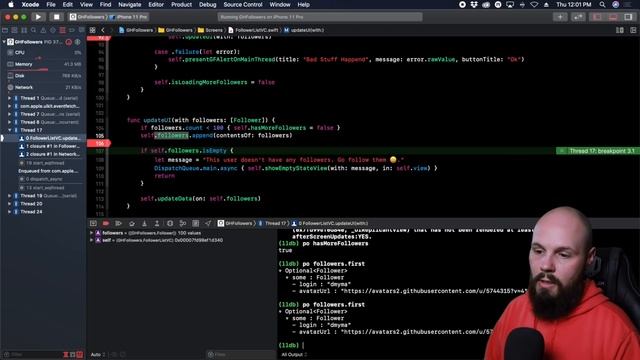This screenshot has height=360, width=640.
Task: Expand Thread 7 disclosure triangle
Action: point(9,114)
